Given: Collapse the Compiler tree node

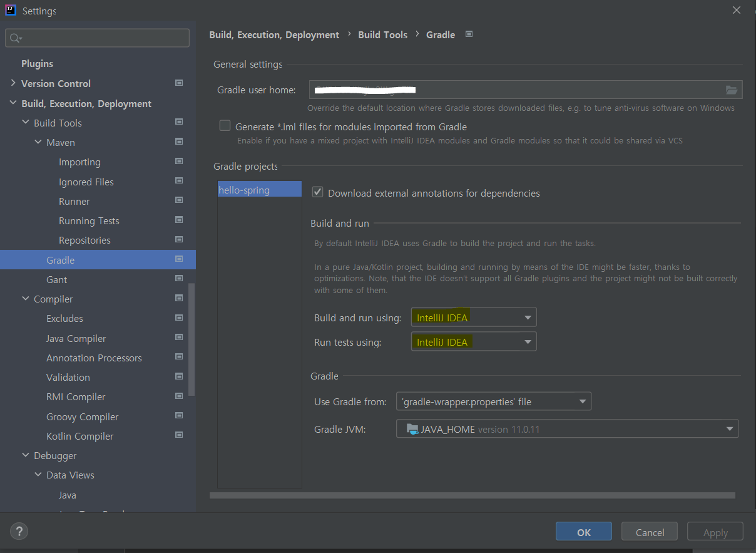Looking at the screenshot, I should pyautogui.click(x=26, y=299).
